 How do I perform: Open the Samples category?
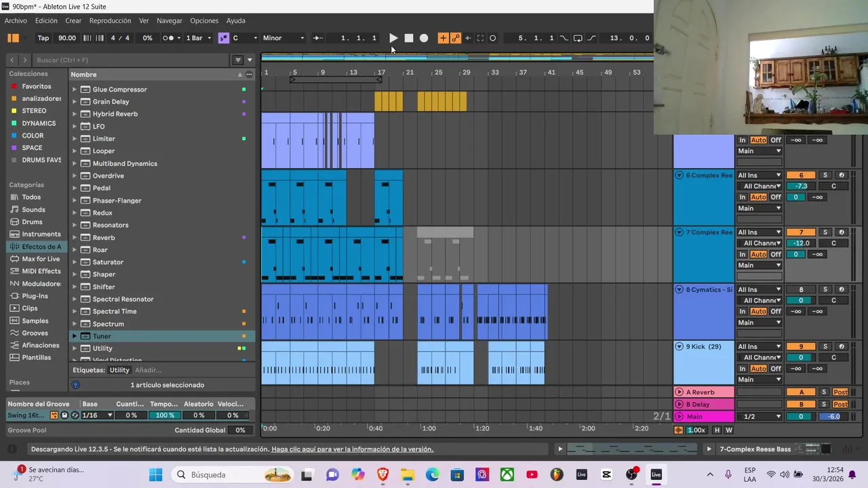[35, 321]
